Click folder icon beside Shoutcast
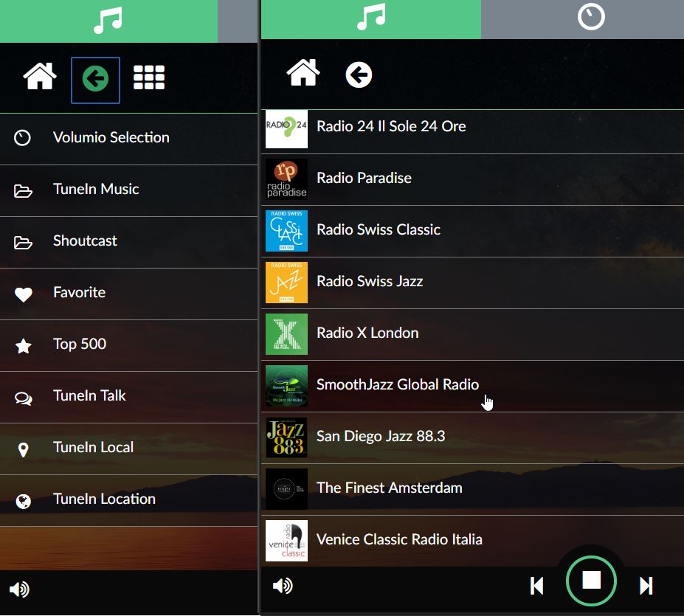 pyautogui.click(x=23, y=243)
